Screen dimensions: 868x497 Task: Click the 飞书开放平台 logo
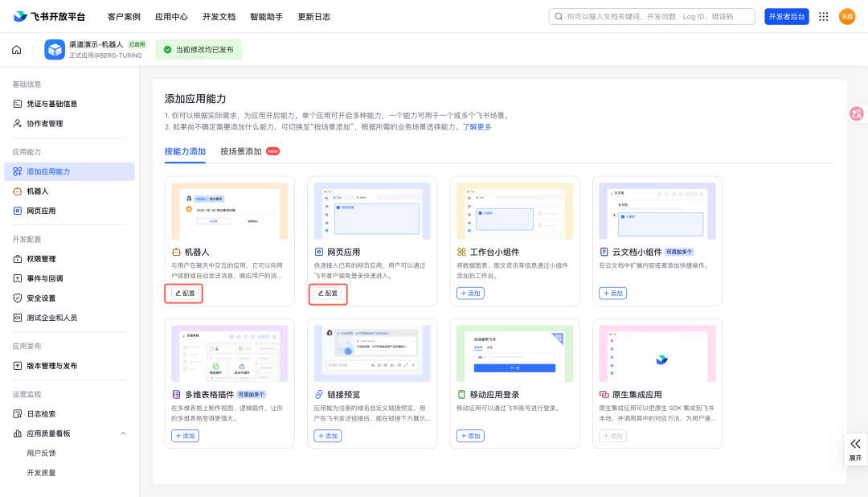click(49, 17)
